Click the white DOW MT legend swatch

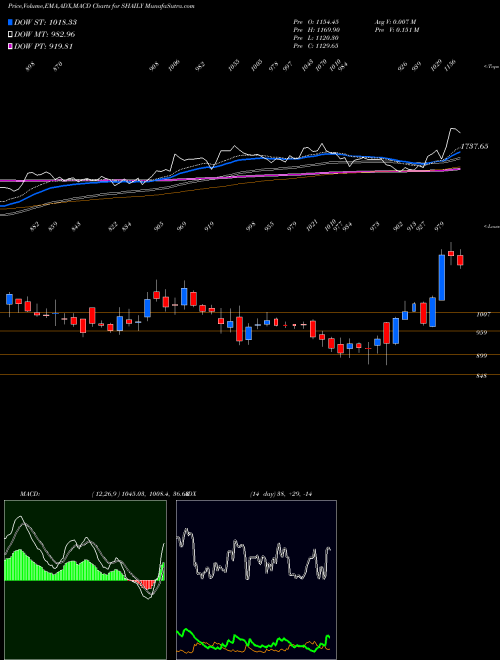(10, 35)
